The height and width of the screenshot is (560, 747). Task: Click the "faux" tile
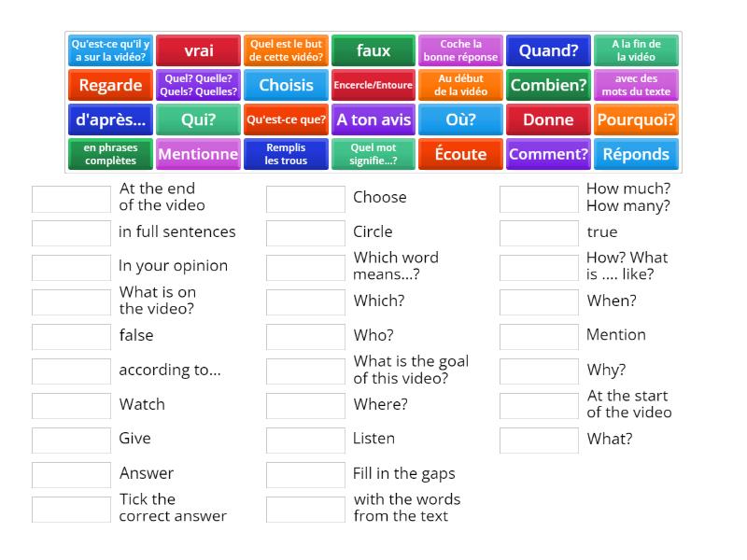[373, 51]
